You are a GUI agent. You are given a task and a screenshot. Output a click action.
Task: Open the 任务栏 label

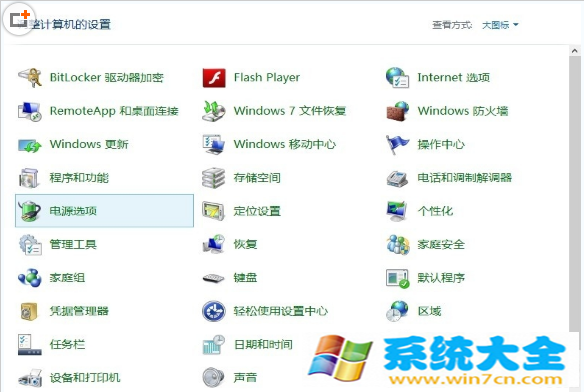(x=67, y=344)
